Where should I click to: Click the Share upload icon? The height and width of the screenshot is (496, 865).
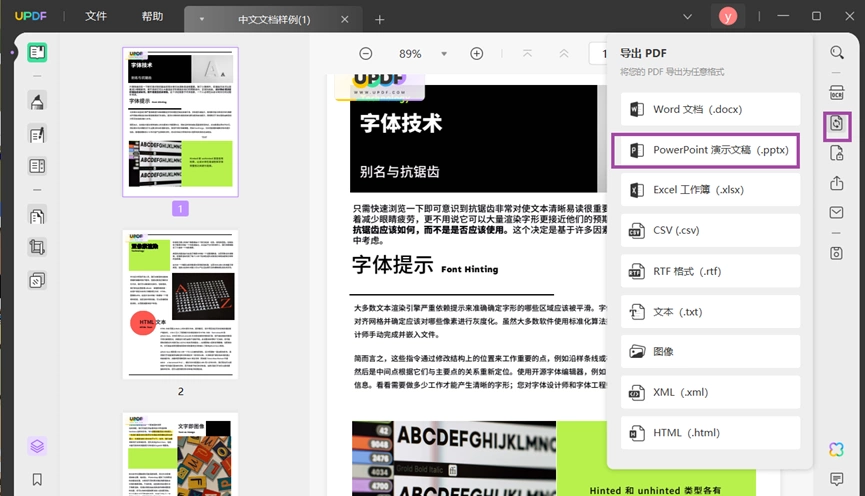click(836, 183)
